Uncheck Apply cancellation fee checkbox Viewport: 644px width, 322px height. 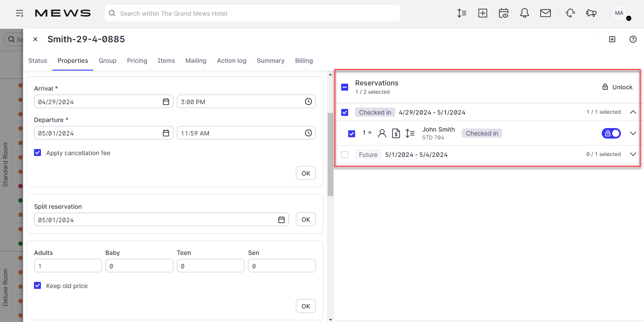38,153
